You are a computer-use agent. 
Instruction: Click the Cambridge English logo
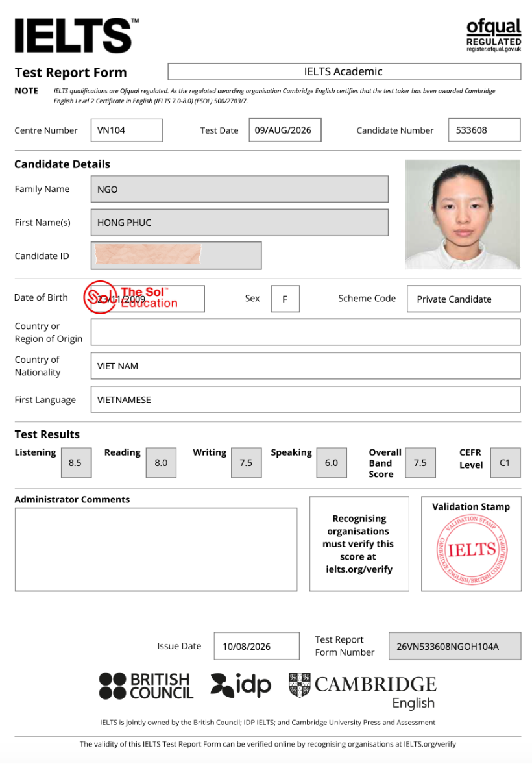pos(361,691)
